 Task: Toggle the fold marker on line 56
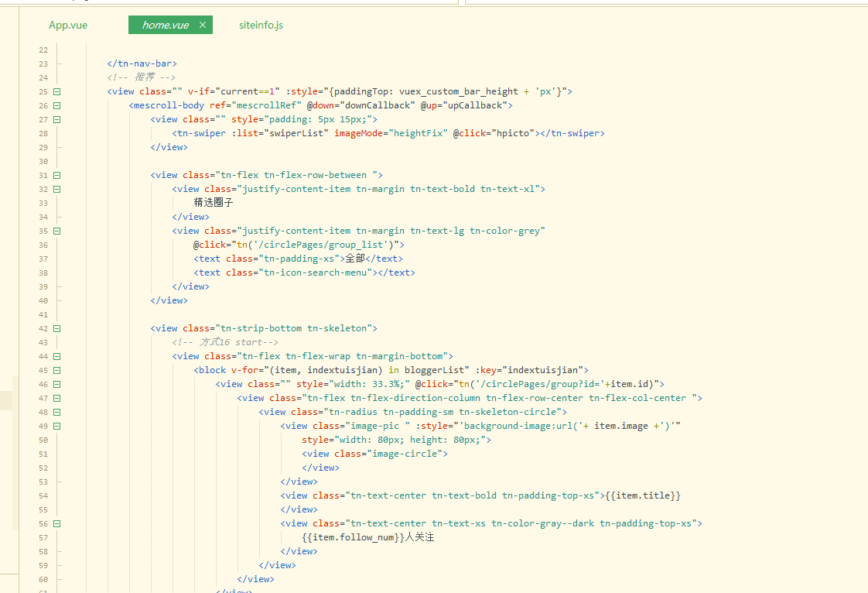click(x=57, y=523)
